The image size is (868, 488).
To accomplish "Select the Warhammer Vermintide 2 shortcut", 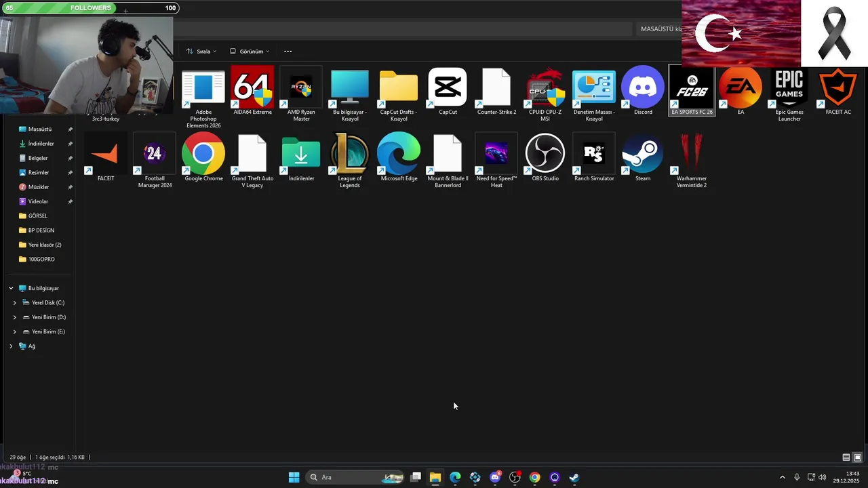I will click(692, 161).
